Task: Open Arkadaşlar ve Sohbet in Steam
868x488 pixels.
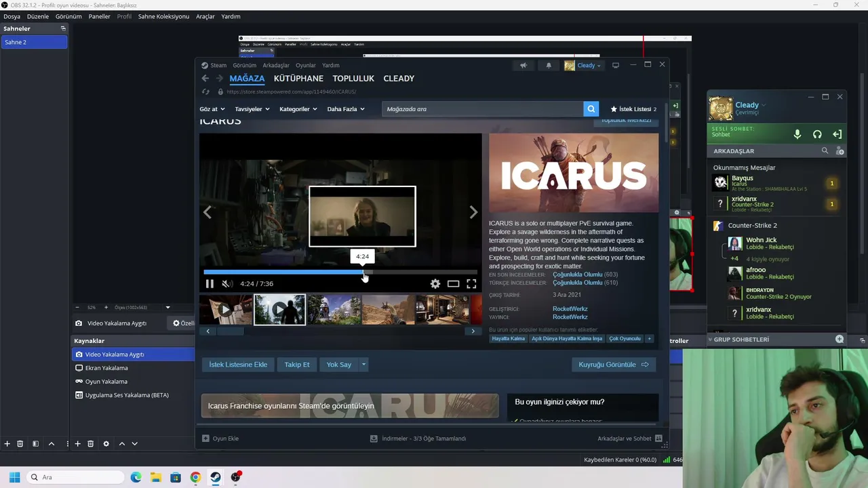Action: click(x=629, y=439)
